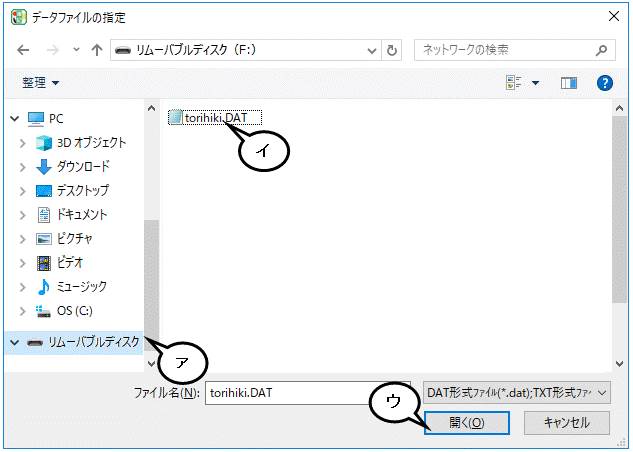Click file list scrollbar down arrow
The image size is (633, 452).
[619, 364]
